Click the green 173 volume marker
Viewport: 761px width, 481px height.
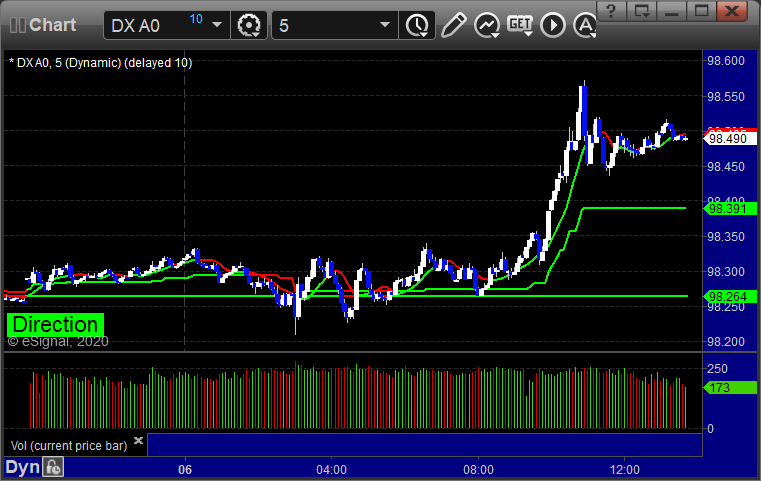point(719,387)
